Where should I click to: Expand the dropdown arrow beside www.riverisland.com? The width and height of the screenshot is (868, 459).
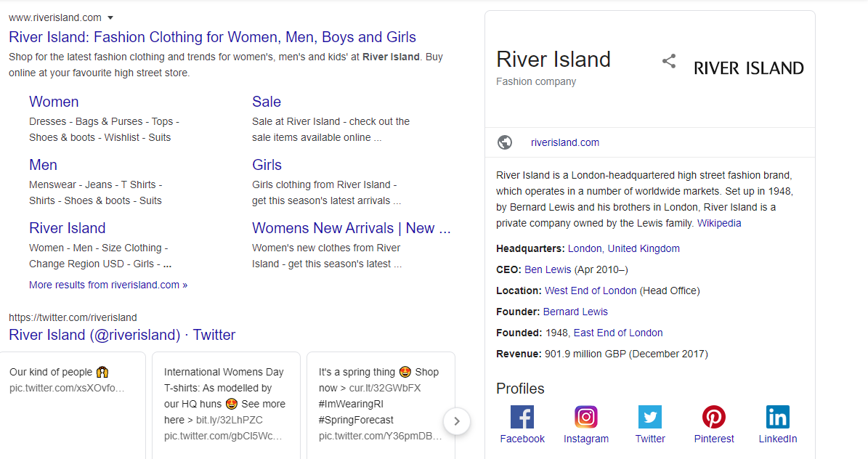pos(110,17)
